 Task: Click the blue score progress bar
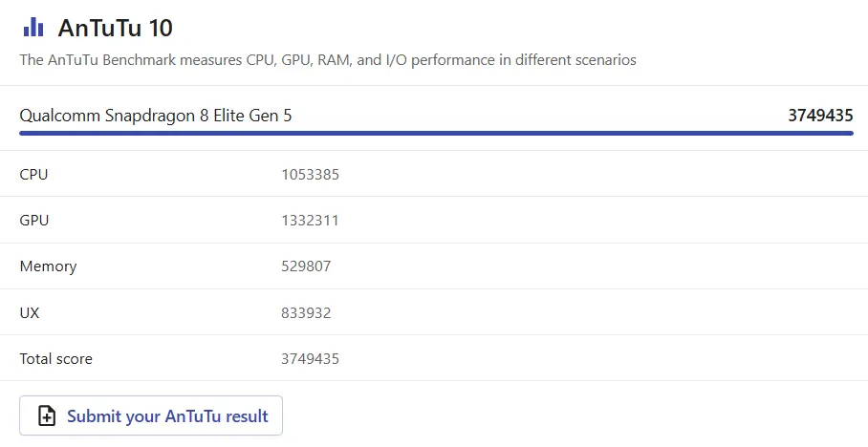coord(436,134)
